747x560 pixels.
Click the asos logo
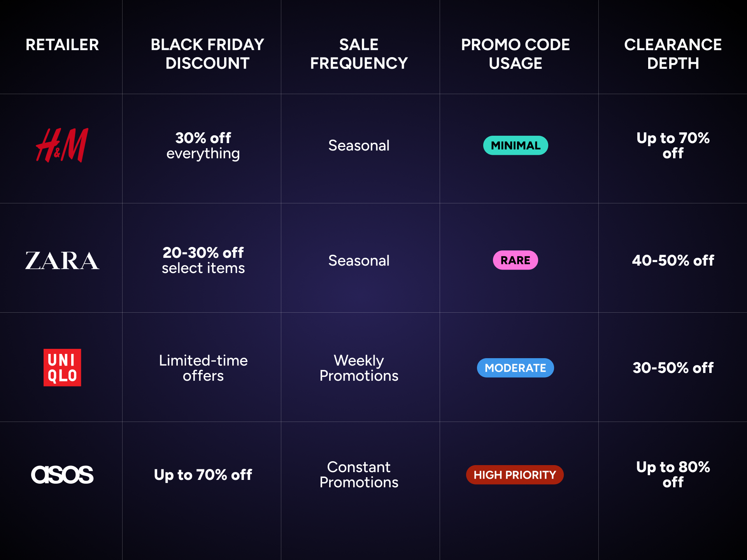[62, 475]
